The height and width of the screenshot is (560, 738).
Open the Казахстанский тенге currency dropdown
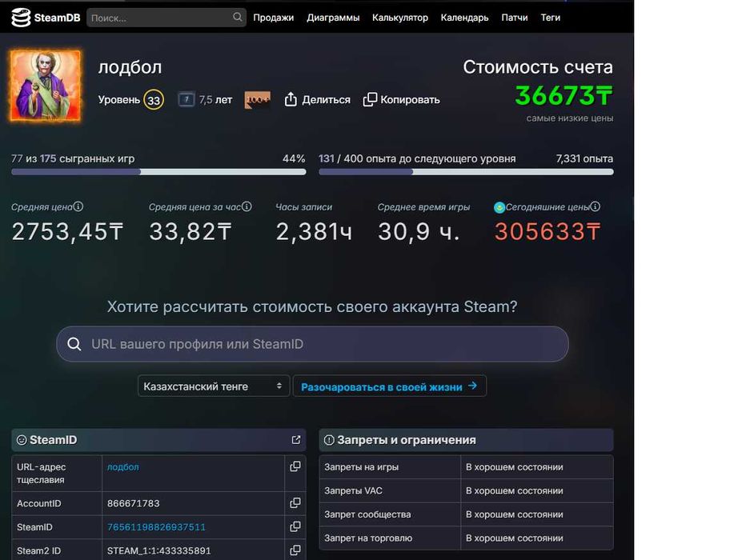click(213, 386)
